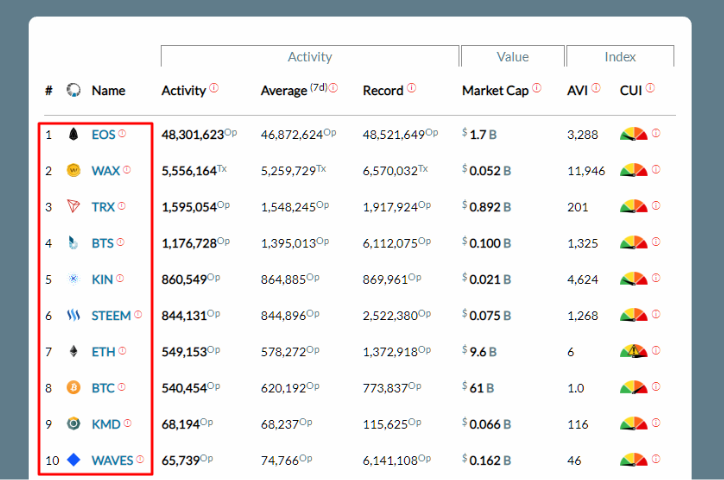Click the TRX coin logo icon
724x480 pixels.
(73, 206)
